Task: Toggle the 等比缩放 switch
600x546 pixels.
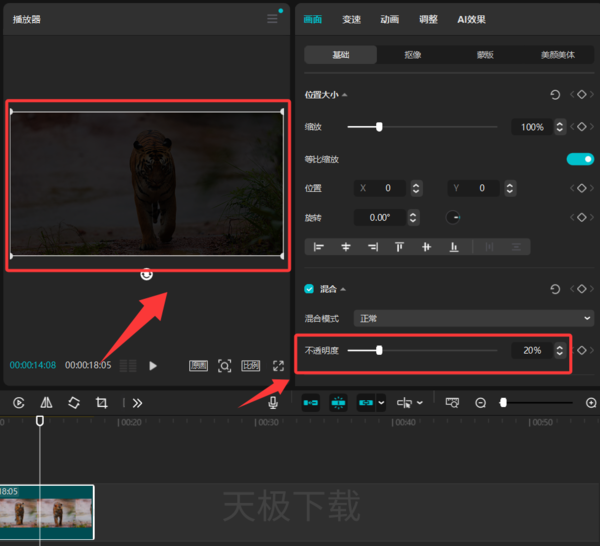Action: (580, 159)
